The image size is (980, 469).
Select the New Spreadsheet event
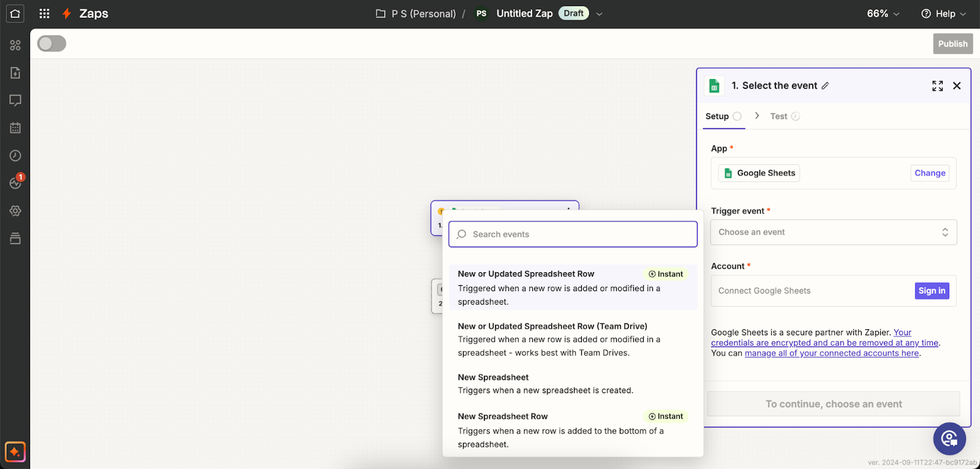coord(573,384)
